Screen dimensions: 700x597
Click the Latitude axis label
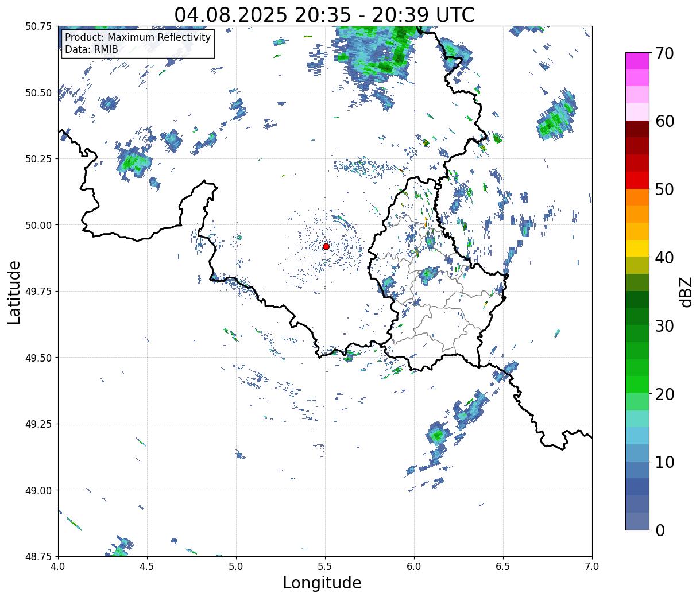[x=14, y=292]
